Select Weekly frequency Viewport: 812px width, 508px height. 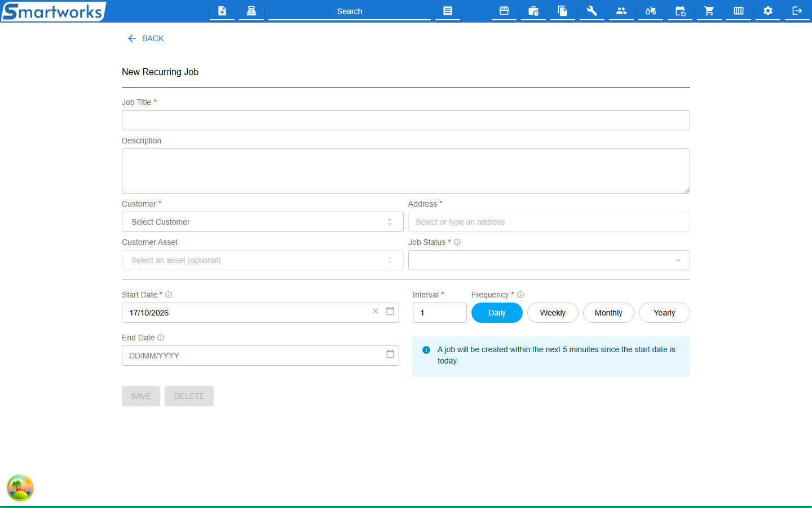tap(553, 313)
